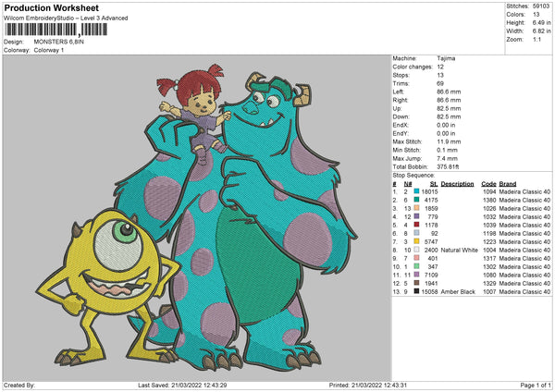Click the "Description" column header
Screen dimensions: 555x392
pos(457,184)
